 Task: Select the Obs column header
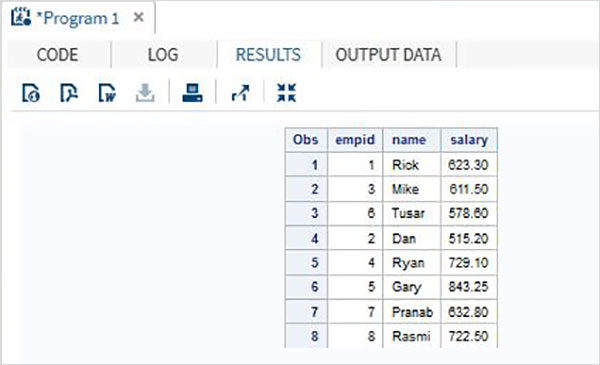pos(305,140)
